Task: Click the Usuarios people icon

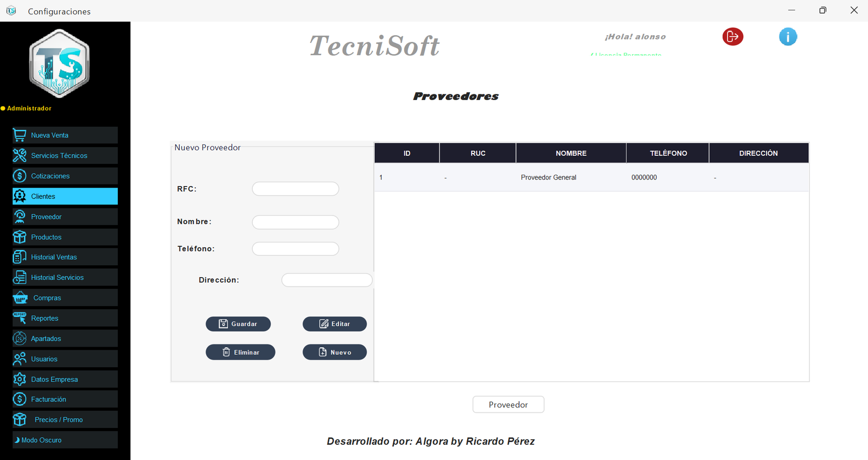Action: [x=20, y=359]
